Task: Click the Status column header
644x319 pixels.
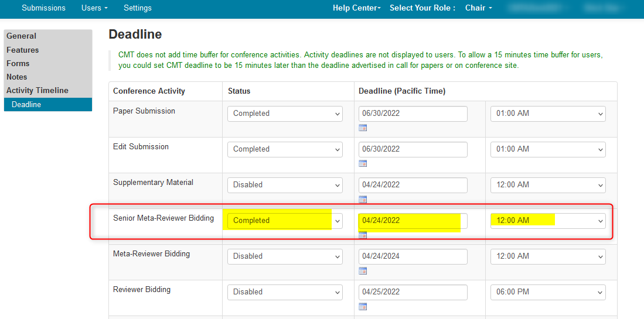Action: click(239, 91)
